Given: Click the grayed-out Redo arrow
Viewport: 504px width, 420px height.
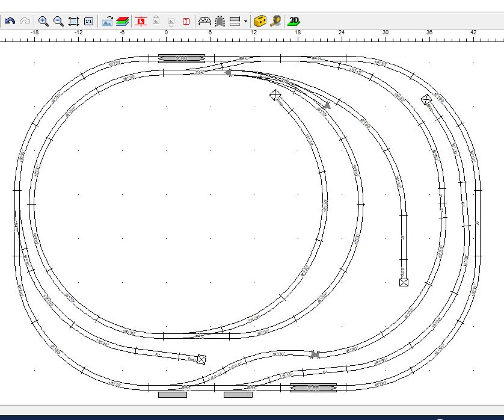Looking at the screenshot, I should click(25, 21).
